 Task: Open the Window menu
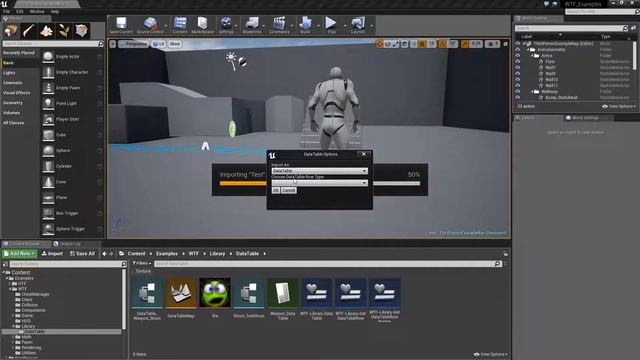(x=37, y=11)
